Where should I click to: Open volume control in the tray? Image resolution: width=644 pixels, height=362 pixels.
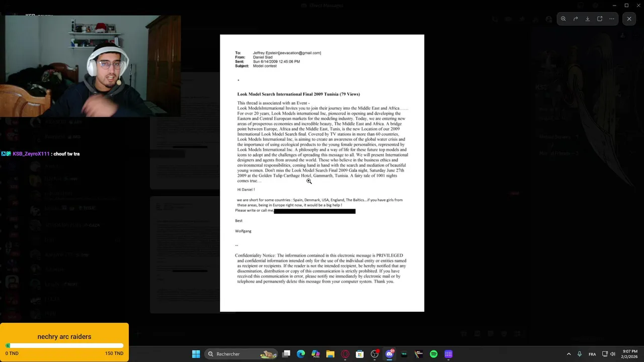click(x=613, y=354)
